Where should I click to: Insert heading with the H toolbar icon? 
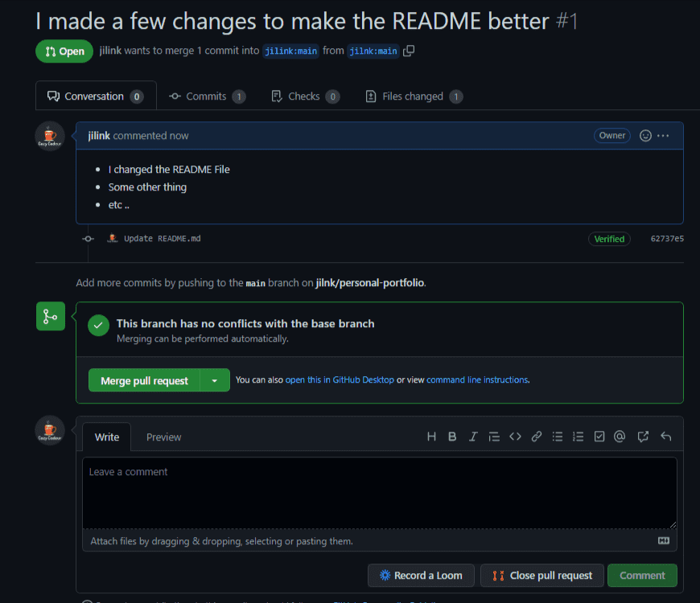click(431, 437)
